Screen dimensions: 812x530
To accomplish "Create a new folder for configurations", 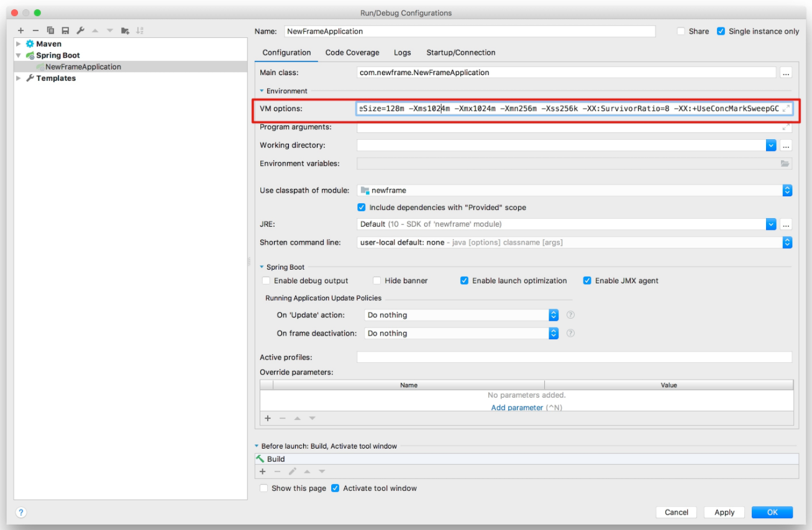I will click(x=125, y=30).
